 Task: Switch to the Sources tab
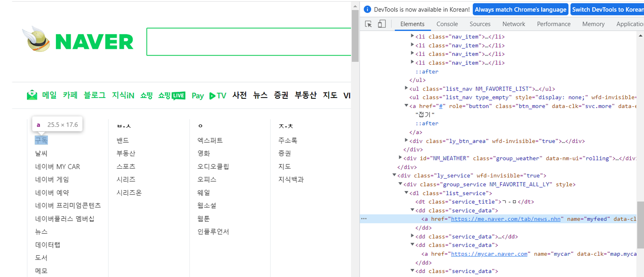480,24
